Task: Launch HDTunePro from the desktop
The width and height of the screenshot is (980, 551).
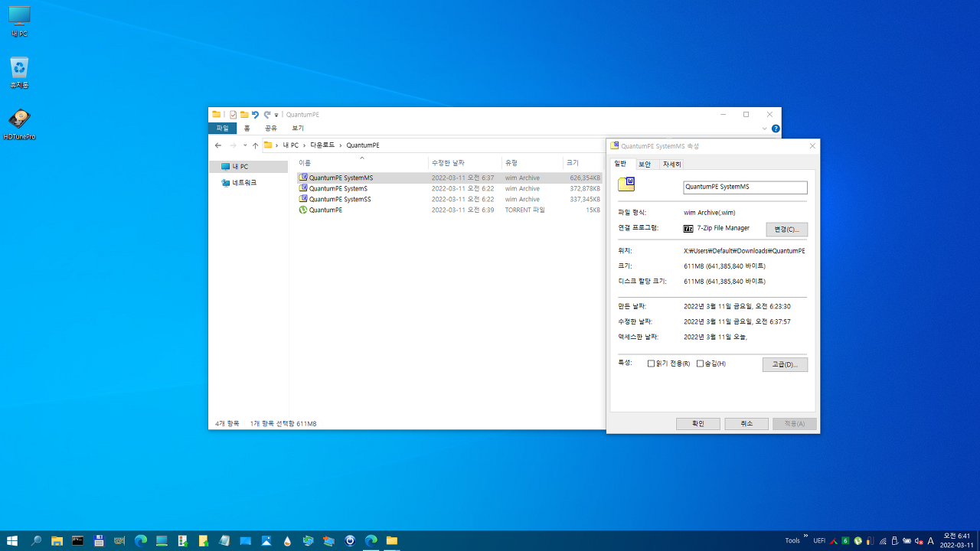Action: coord(19,124)
